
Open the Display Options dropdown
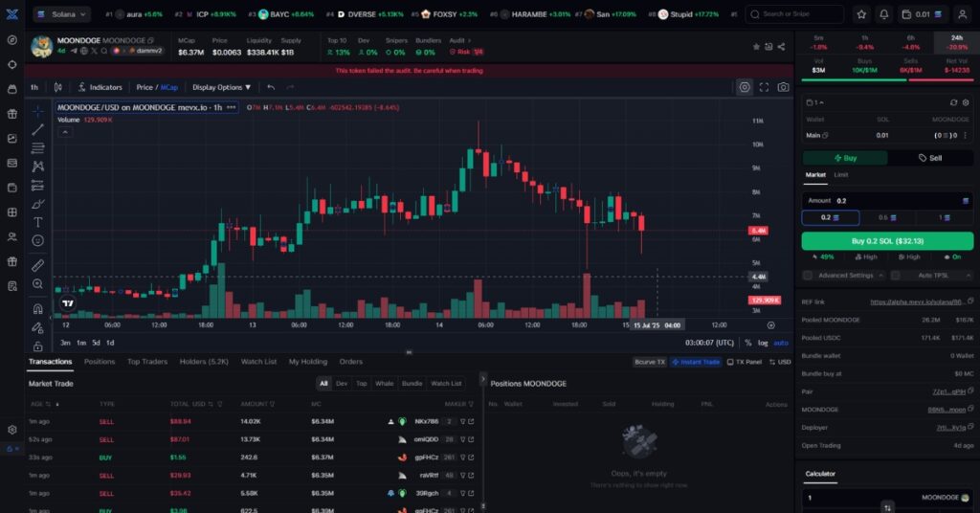pyautogui.click(x=221, y=87)
